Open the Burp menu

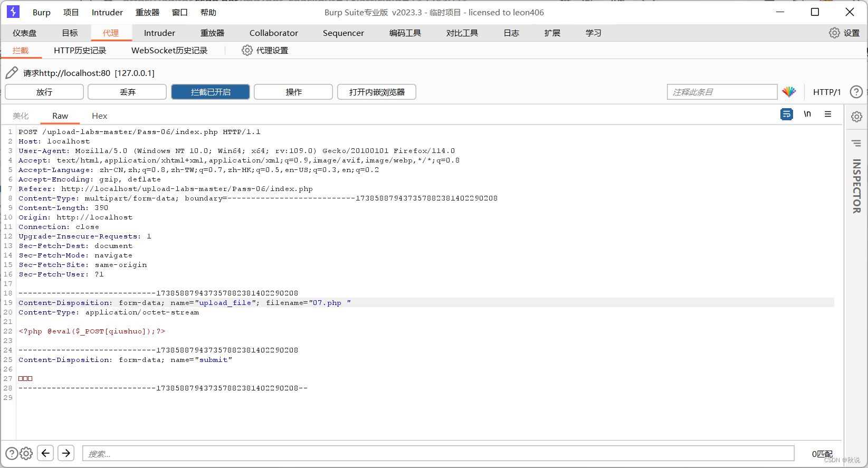coord(42,12)
